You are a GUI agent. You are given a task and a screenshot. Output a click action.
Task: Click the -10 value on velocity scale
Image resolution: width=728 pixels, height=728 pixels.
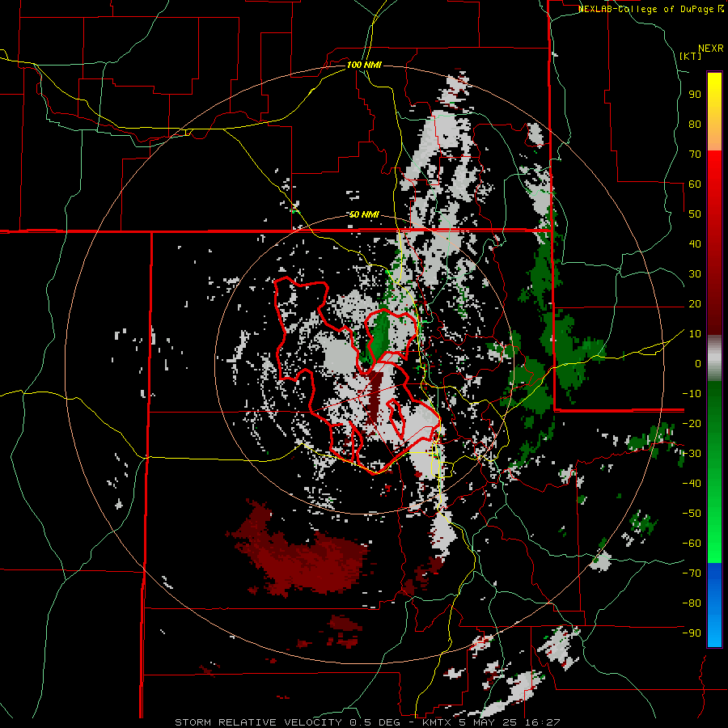click(692, 394)
